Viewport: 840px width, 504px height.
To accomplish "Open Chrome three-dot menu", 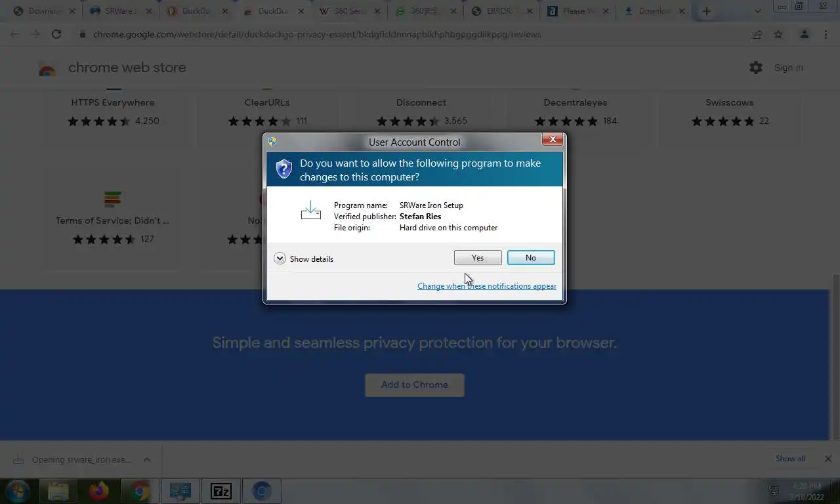I will [x=826, y=34].
